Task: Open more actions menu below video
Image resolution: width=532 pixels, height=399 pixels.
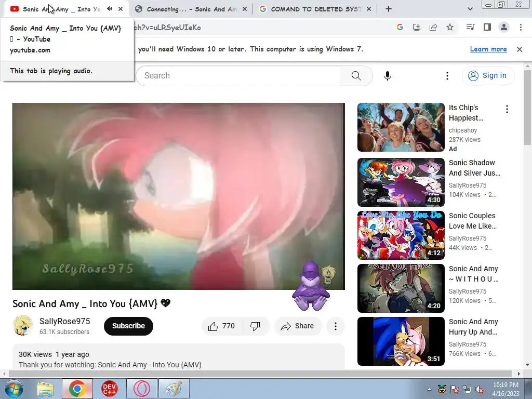Action: (x=335, y=326)
